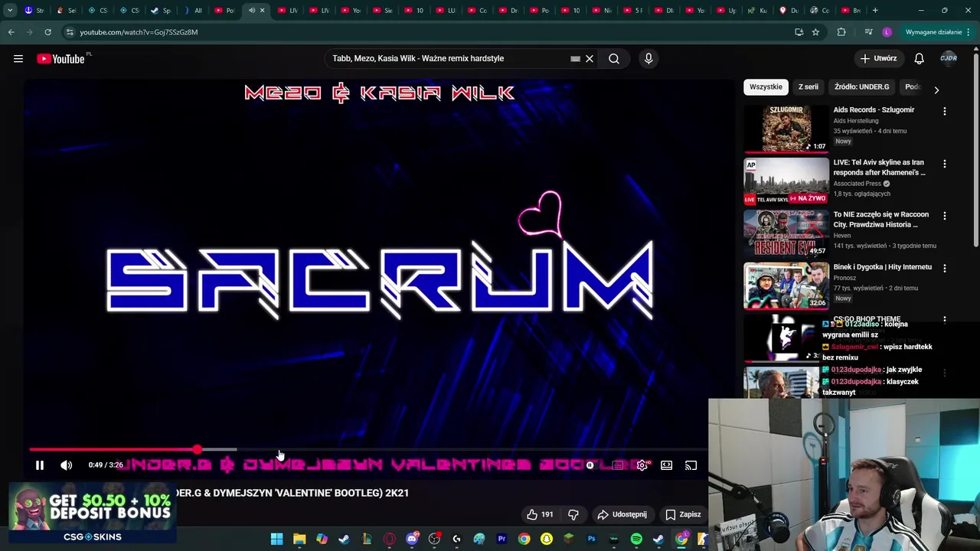Open options for LIVE: Tel Aviv skyline video

[945, 164]
